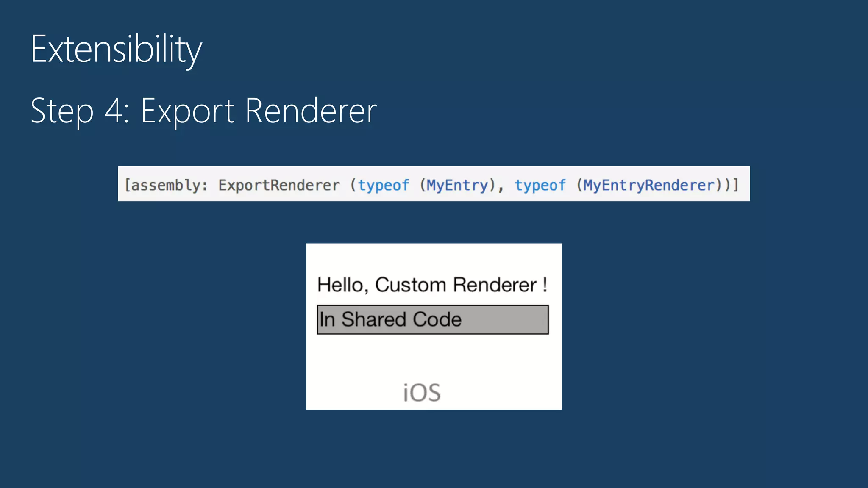Viewport: 868px width, 488px height.
Task: Click the first 'typeof' keyword before MyEntry
Action: (x=384, y=186)
